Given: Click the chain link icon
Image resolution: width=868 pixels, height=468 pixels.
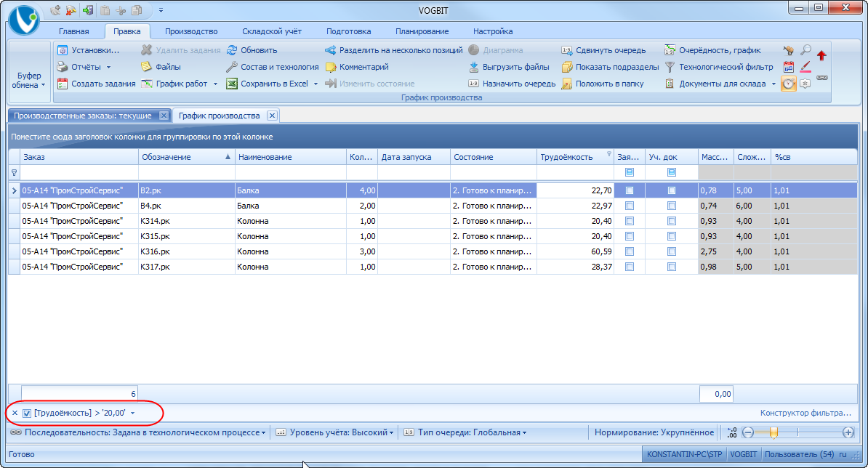Looking at the screenshot, I should (822, 77).
